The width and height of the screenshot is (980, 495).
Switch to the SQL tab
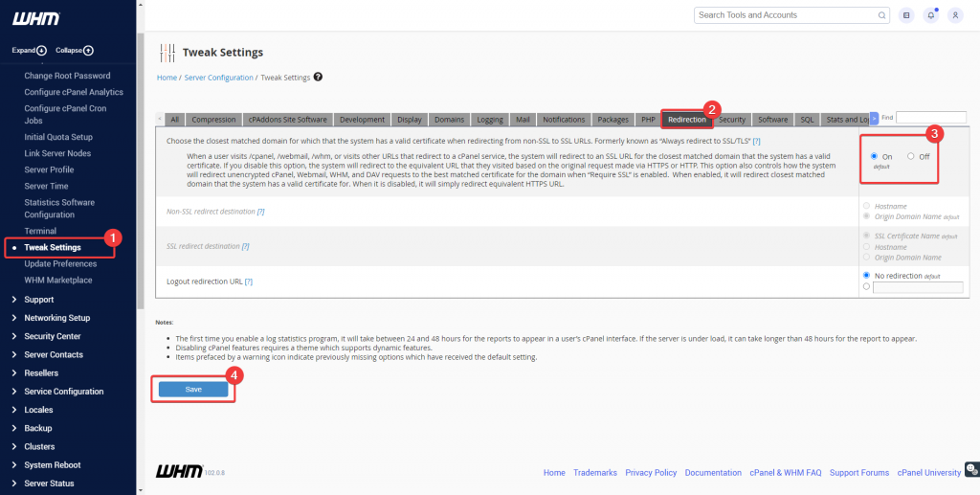tap(807, 120)
